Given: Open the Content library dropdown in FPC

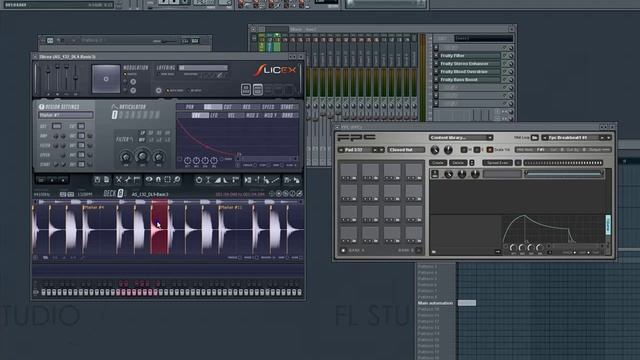Looking at the screenshot, I should [460, 138].
